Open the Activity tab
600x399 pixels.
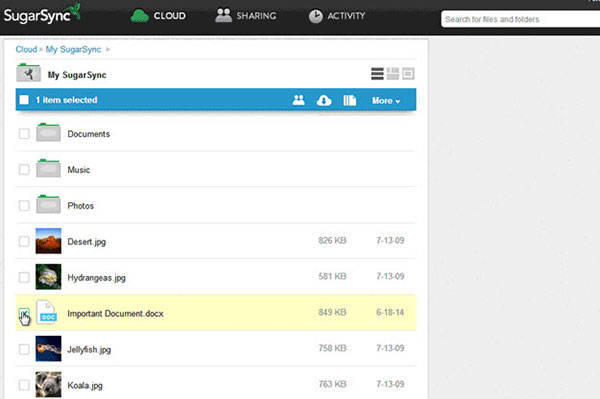coord(337,16)
